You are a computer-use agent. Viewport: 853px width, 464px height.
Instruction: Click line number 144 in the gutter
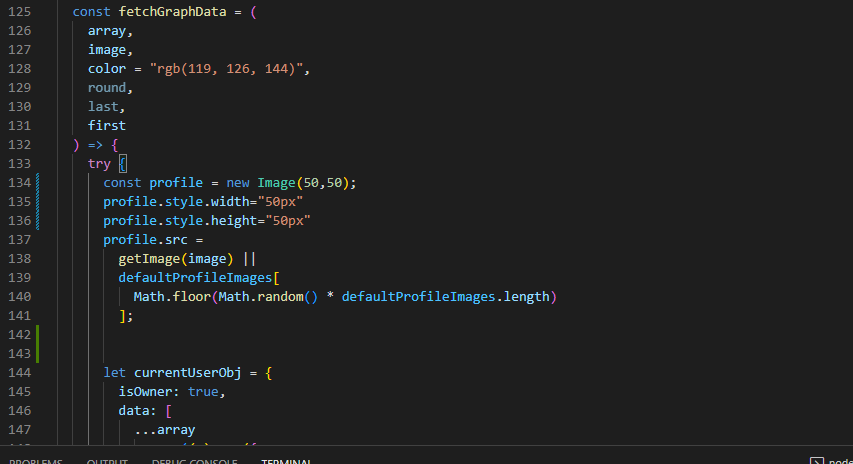(20, 373)
